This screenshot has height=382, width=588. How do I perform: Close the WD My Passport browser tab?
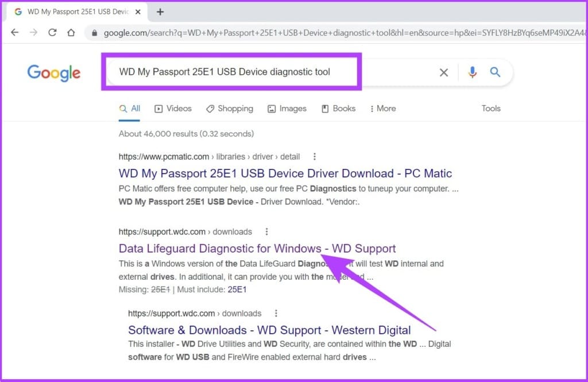pyautogui.click(x=138, y=12)
